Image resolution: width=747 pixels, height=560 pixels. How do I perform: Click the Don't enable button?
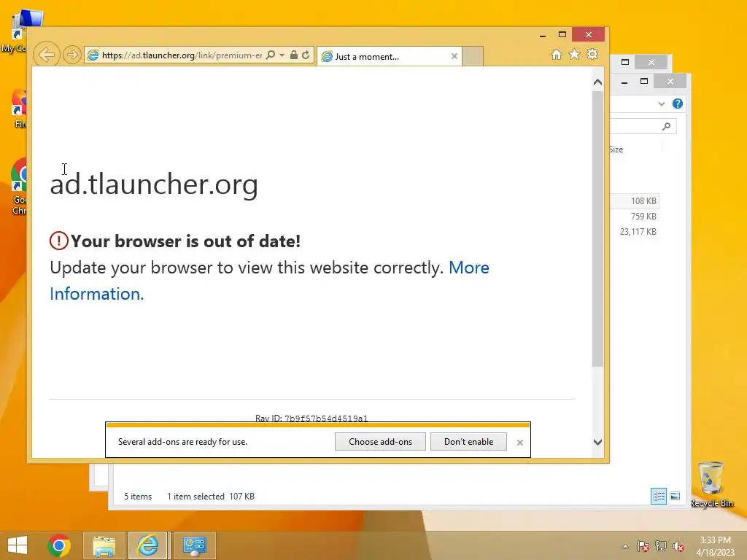[x=468, y=441]
